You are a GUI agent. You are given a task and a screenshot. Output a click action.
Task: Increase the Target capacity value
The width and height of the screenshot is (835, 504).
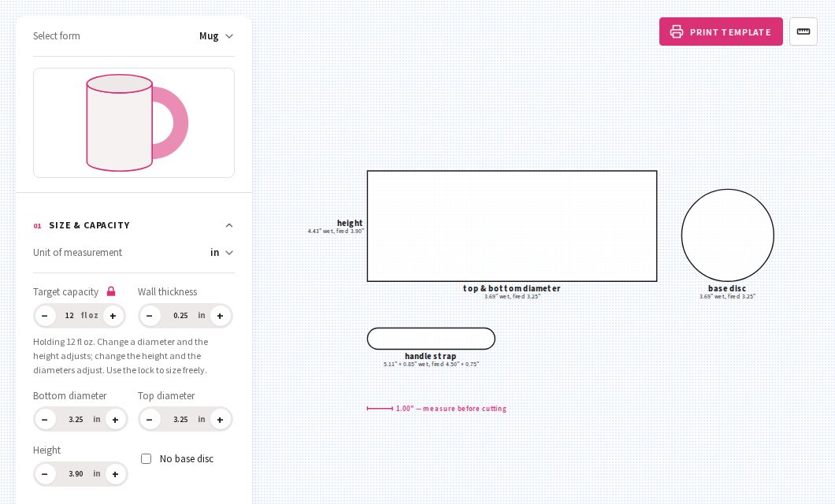coord(113,316)
